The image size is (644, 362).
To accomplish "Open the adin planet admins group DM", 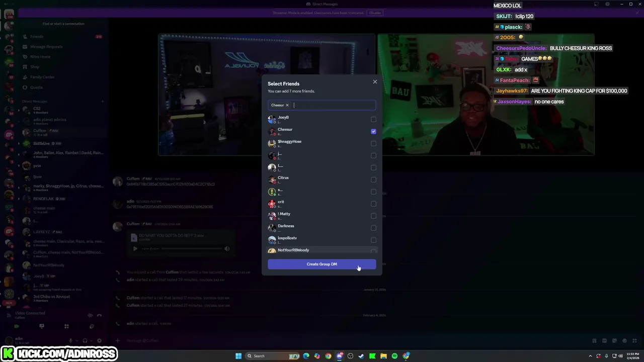I will pos(62,121).
